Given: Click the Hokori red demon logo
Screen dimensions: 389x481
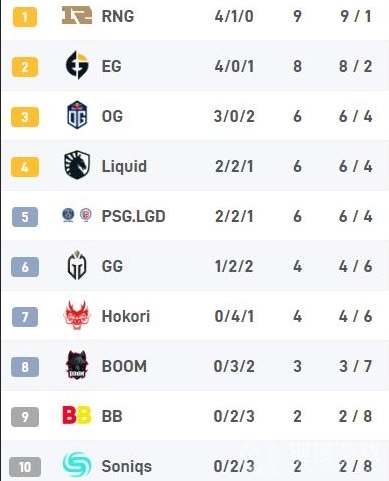Looking at the screenshot, I should coord(77,315).
